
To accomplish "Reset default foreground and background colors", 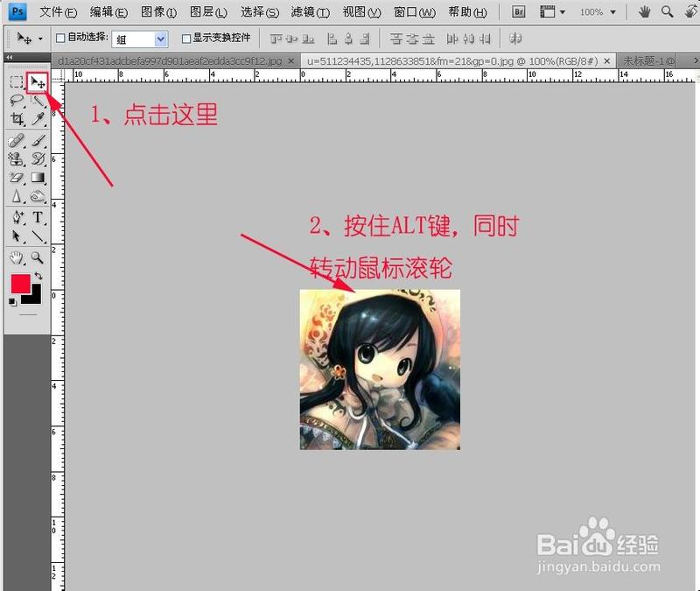I will click(12, 302).
